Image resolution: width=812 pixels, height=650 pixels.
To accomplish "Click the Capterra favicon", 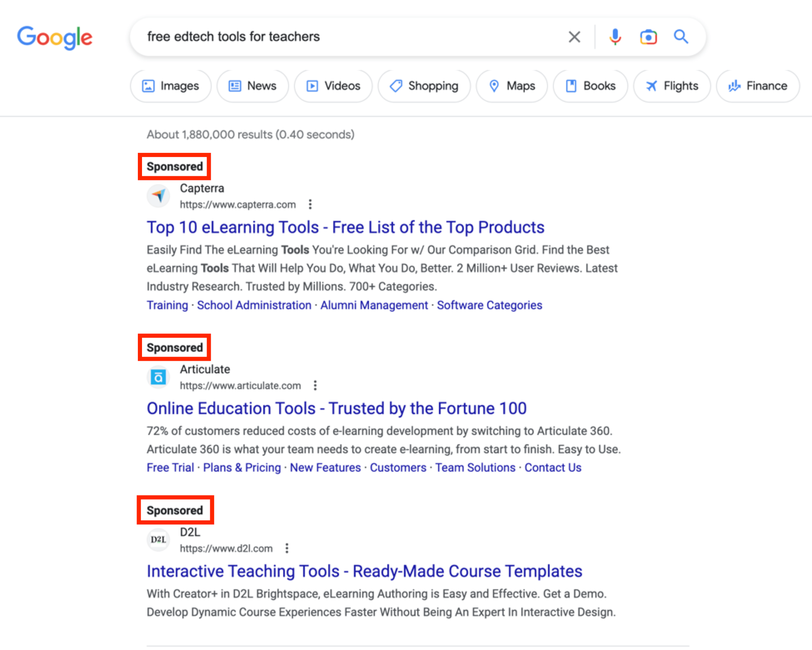I will (158, 195).
